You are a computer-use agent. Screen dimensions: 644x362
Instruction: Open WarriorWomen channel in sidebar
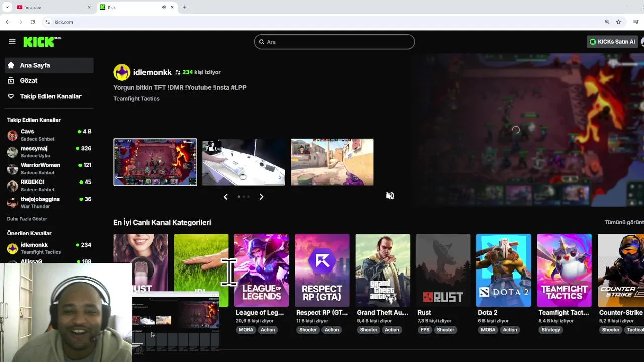49,169
